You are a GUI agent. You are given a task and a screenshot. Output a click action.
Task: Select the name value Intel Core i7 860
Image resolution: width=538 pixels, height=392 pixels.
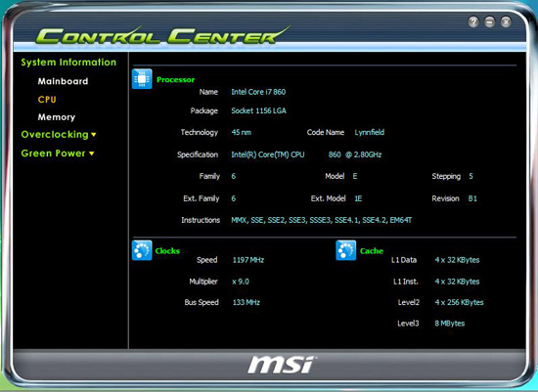click(258, 92)
